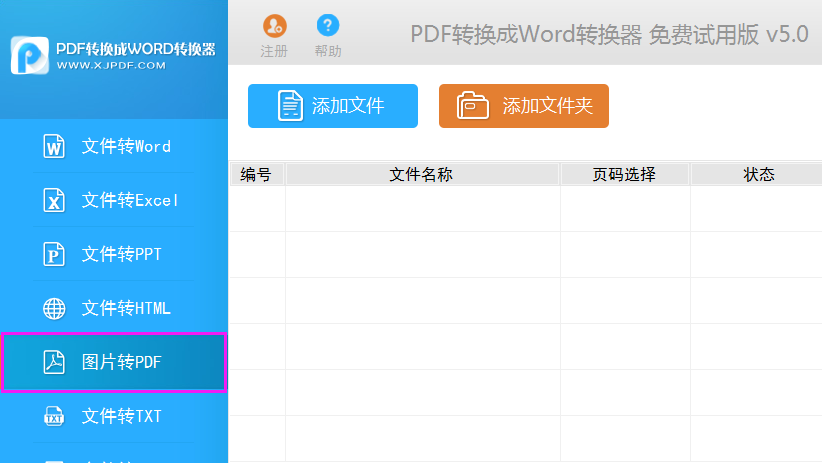The width and height of the screenshot is (822, 463).
Task: Click the title text PDF转换成Word转换器 免费试用版 v5.0
Action: click(609, 35)
